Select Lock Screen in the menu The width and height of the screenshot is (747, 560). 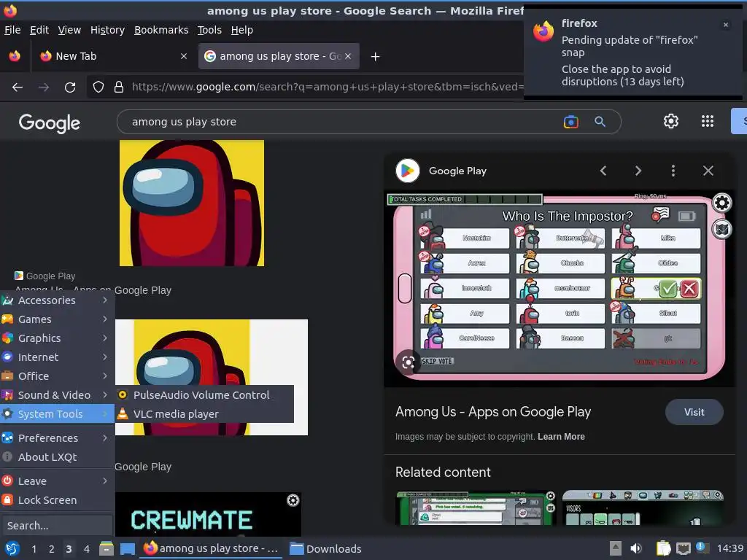click(57, 500)
